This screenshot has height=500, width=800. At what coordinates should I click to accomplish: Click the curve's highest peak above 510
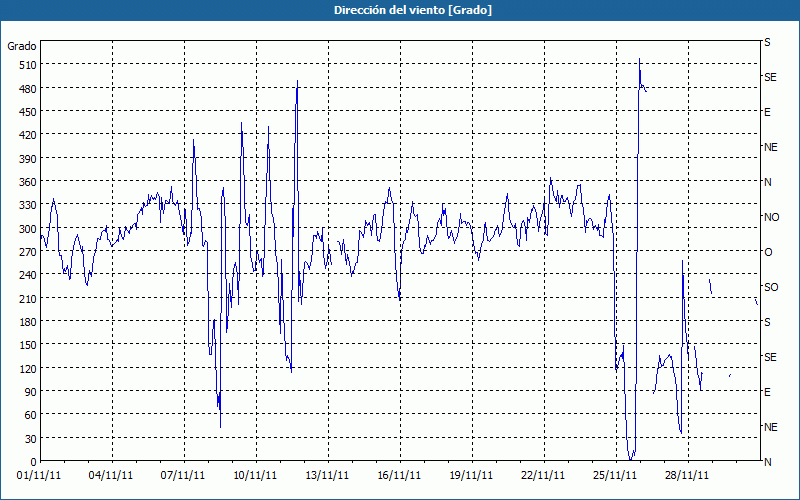[x=639, y=59]
